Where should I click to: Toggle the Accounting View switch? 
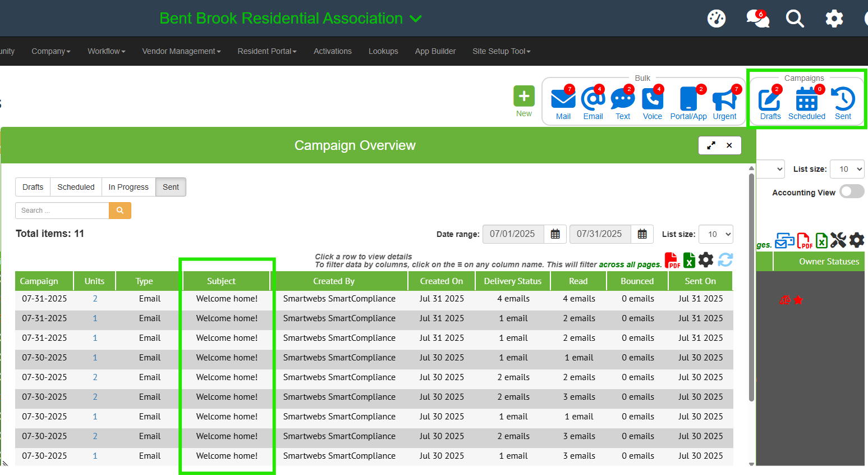coord(852,192)
